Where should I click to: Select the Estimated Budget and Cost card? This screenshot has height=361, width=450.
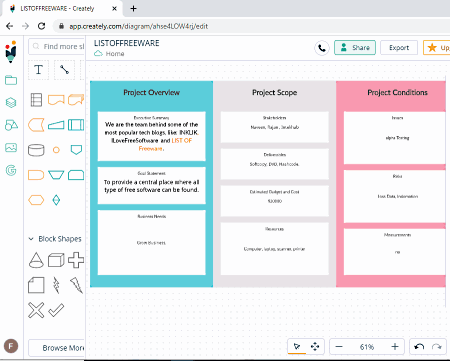point(274,201)
